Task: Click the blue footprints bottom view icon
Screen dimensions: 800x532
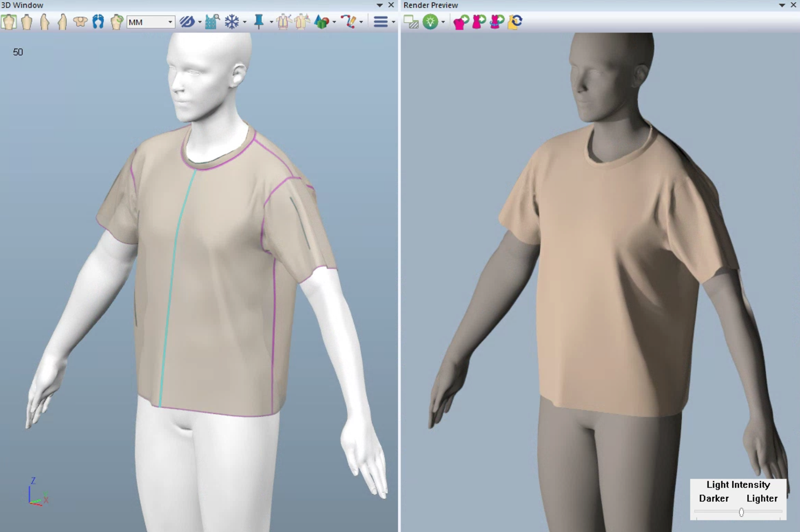Action: tap(98, 22)
